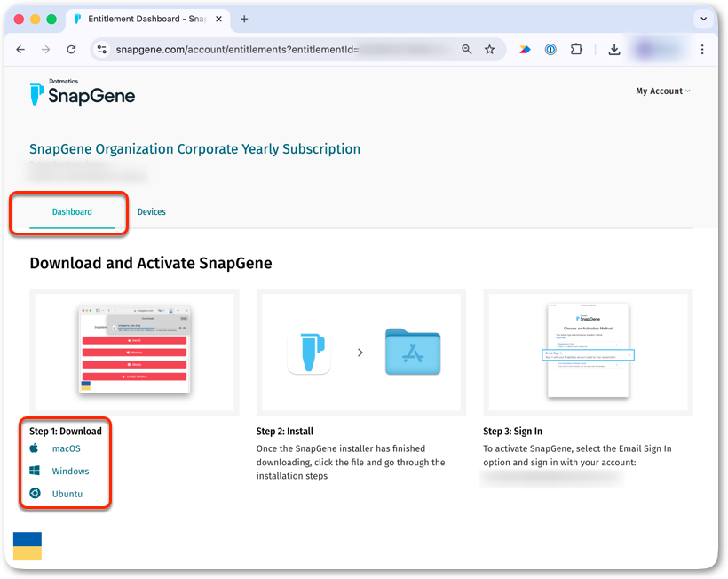Open the colorful arrow browser extension
The image size is (728, 579).
[x=525, y=49]
